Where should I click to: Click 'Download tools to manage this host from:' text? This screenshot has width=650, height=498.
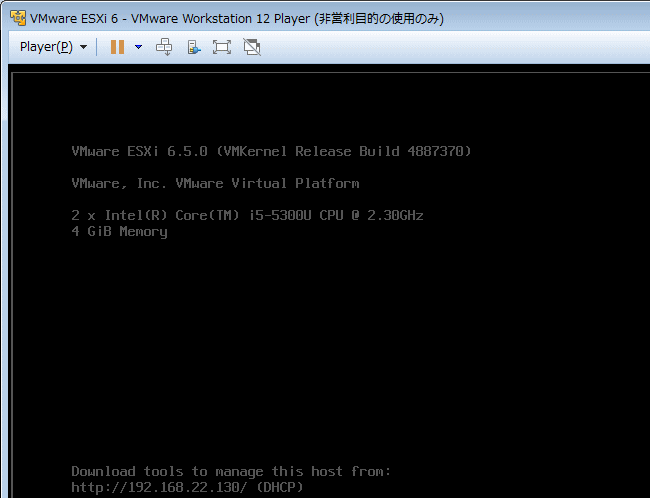[x=231, y=471]
